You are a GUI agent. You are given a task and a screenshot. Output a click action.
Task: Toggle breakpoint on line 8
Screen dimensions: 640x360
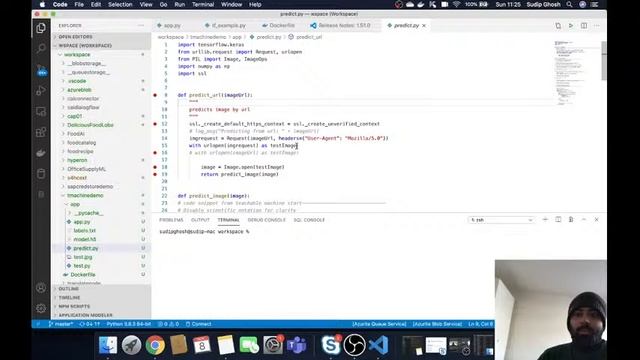(x=155, y=95)
